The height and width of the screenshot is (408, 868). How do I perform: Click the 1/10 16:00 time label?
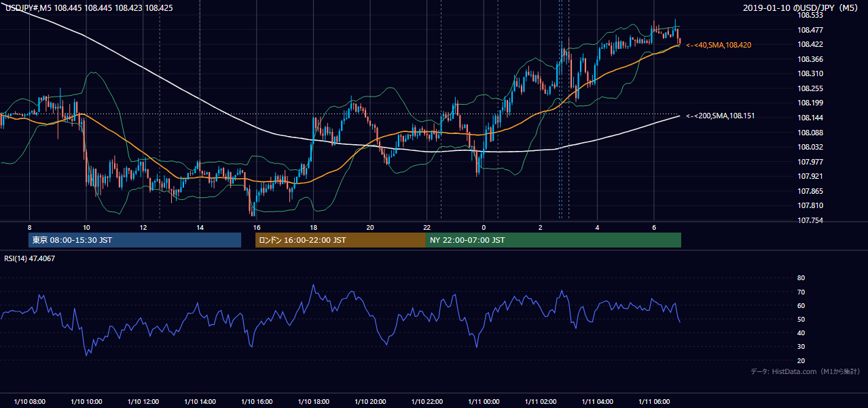257,402
